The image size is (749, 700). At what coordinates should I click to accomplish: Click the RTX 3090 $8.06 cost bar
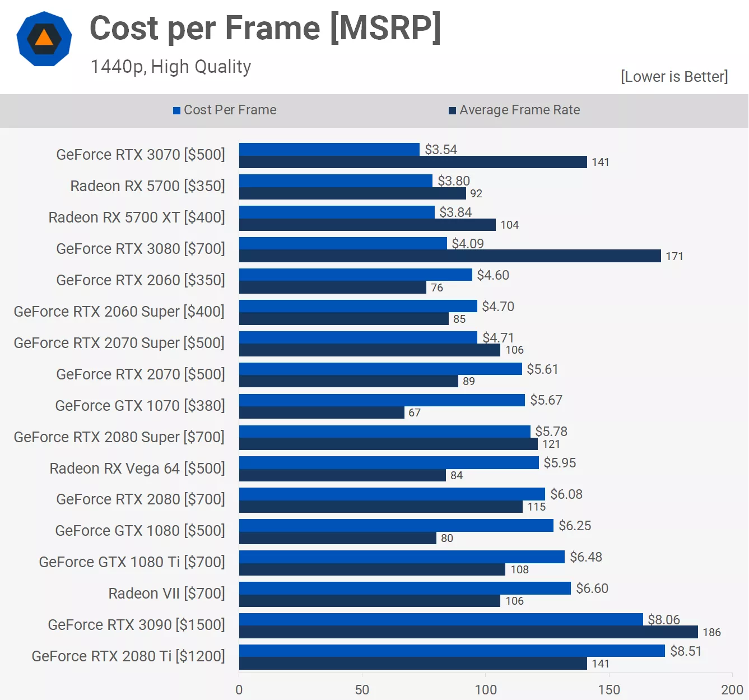click(x=440, y=619)
